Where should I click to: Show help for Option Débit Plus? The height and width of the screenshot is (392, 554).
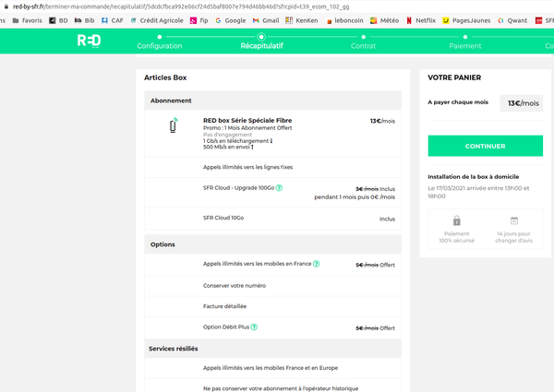(254, 327)
